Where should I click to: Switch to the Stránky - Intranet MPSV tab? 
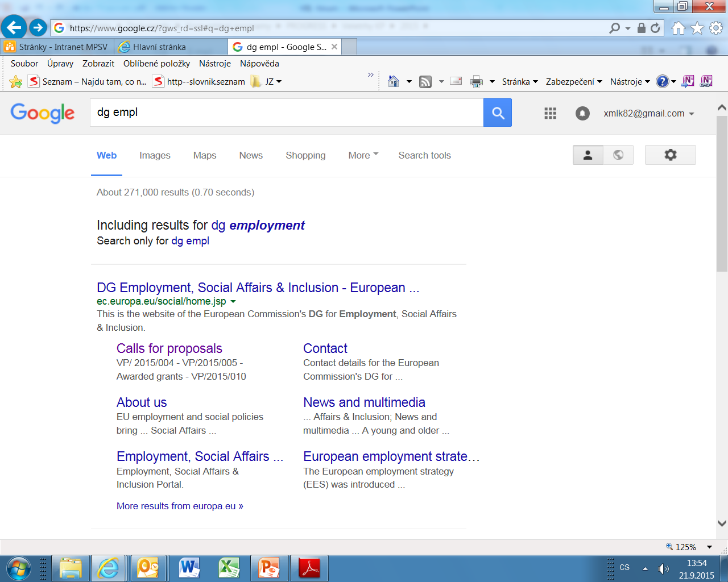coord(57,47)
